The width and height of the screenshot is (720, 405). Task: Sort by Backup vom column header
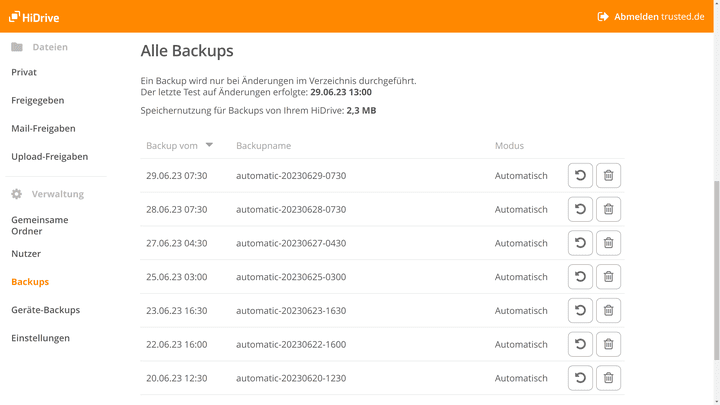[x=172, y=146]
